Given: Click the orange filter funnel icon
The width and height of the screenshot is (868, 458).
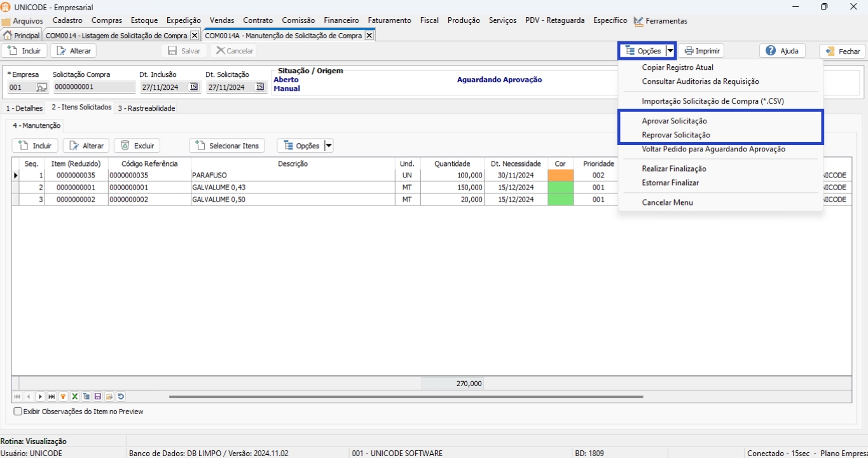Looking at the screenshot, I should [63, 396].
